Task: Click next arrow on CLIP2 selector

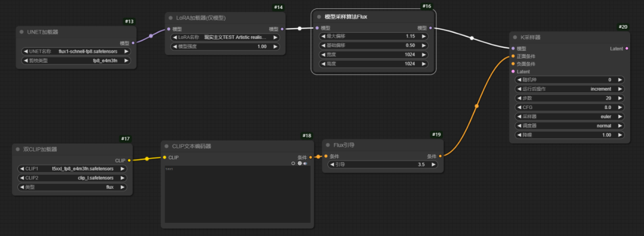Action: point(122,178)
